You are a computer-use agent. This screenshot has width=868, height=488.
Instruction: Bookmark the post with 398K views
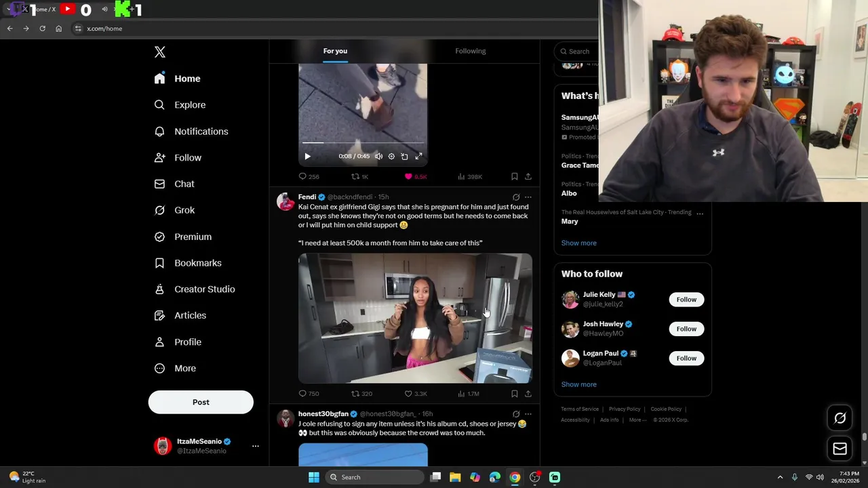(514, 176)
